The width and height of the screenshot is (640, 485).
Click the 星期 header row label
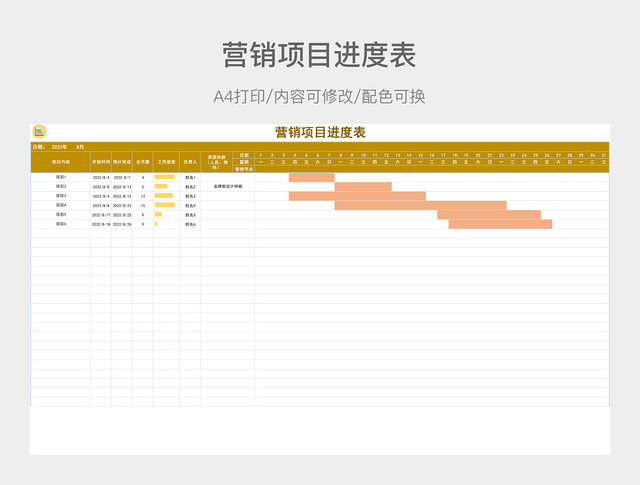(244, 162)
